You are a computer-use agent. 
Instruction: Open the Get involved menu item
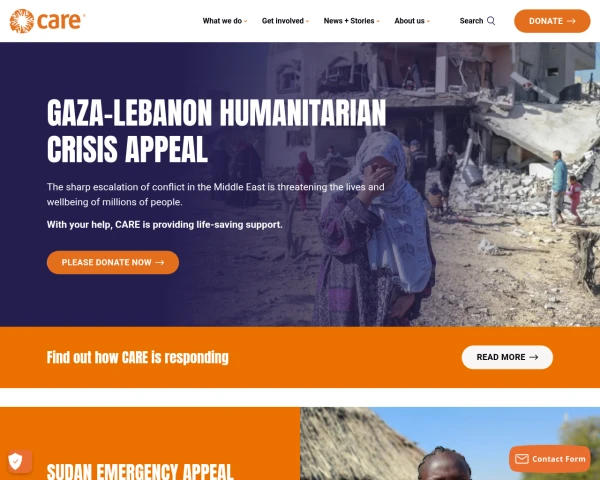pos(283,21)
